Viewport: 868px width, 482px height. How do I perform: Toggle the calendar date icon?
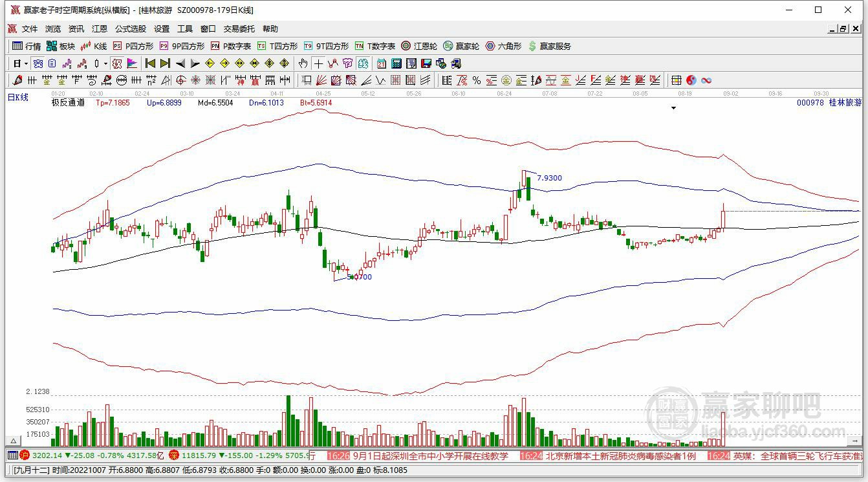click(x=382, y=63)
